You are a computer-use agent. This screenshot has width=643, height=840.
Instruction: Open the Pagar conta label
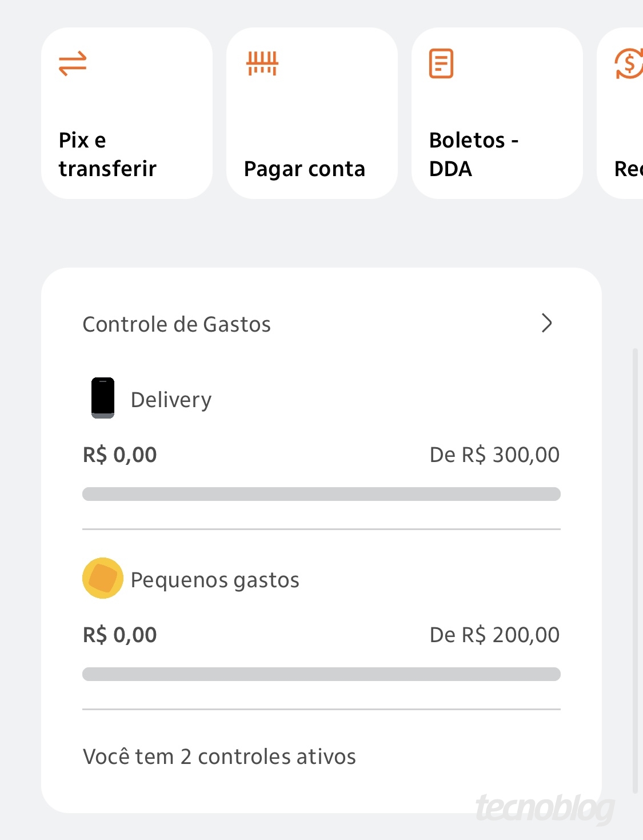(305, 169)
